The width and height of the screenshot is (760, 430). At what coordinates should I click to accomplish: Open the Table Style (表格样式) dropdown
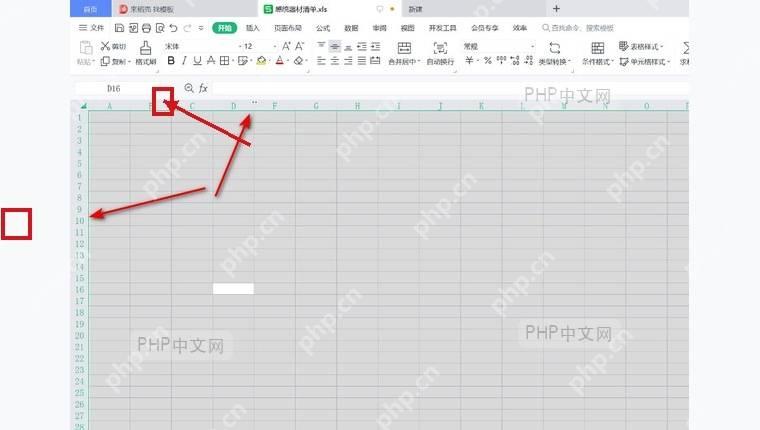coord(641,47)
